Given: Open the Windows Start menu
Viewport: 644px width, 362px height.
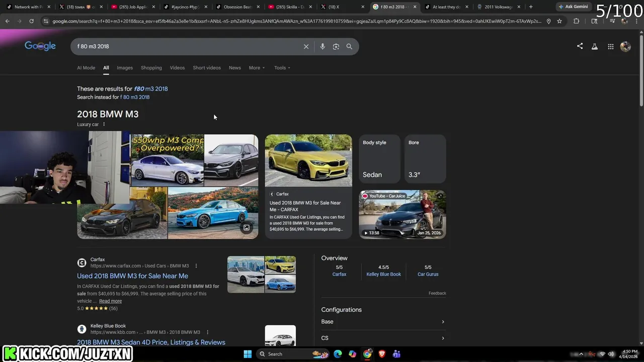Looking at the screenshot, I should tap(248, 354).
